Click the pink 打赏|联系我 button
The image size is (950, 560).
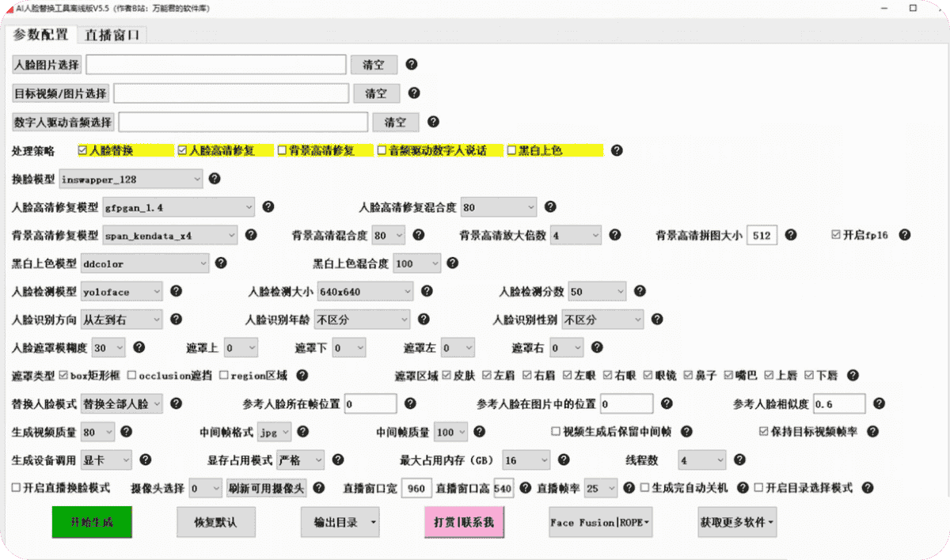coord(464,522)
